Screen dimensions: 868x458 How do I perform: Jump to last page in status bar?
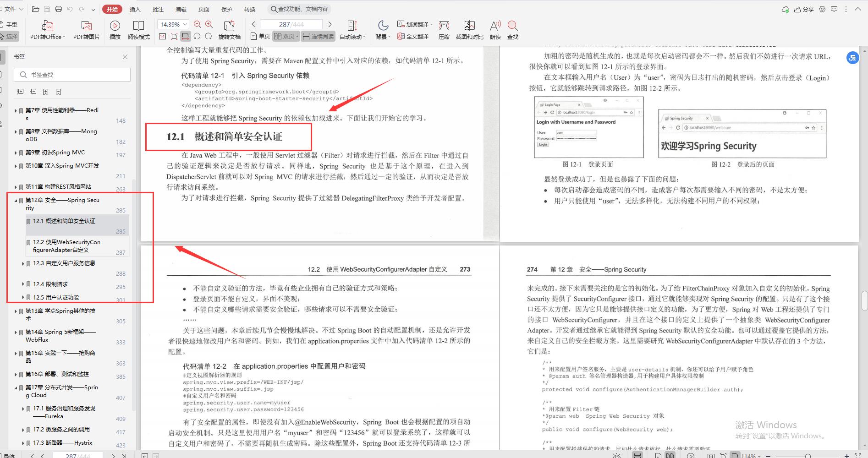124,456
